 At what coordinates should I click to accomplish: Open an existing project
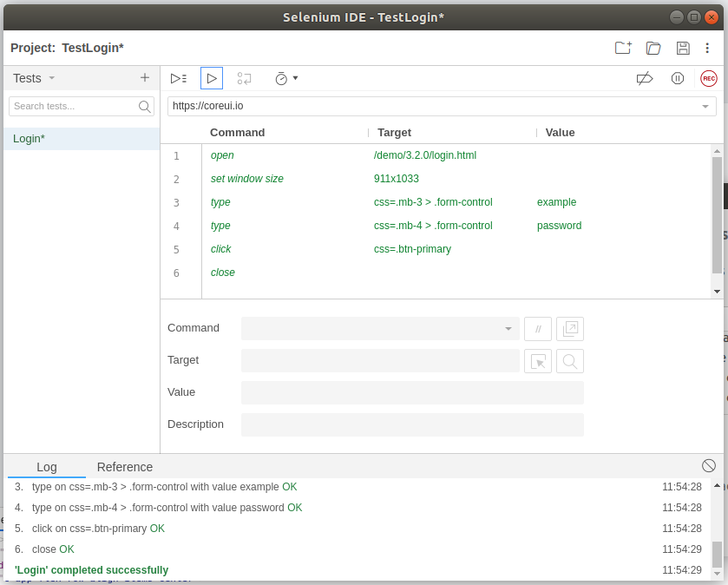pos(653,48)
